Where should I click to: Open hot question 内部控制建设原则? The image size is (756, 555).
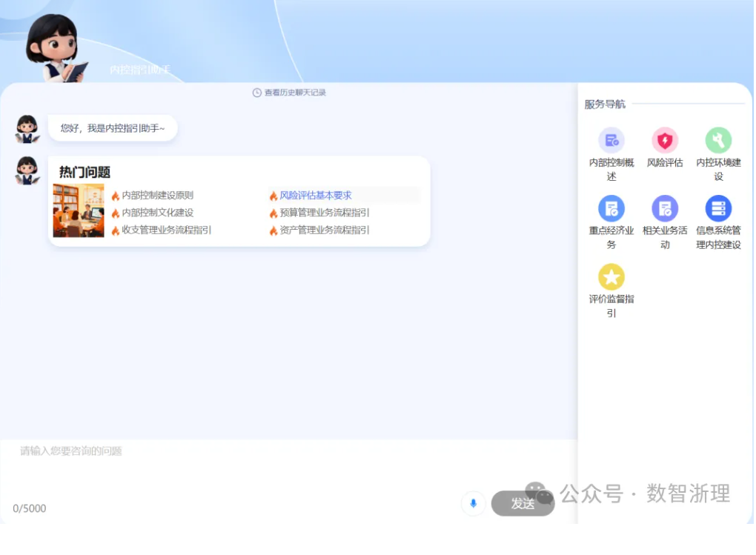click(157, 196)
